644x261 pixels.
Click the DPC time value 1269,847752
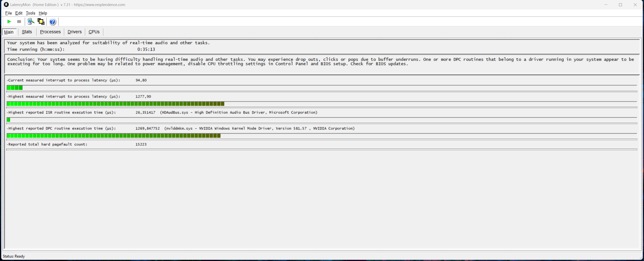148,128
